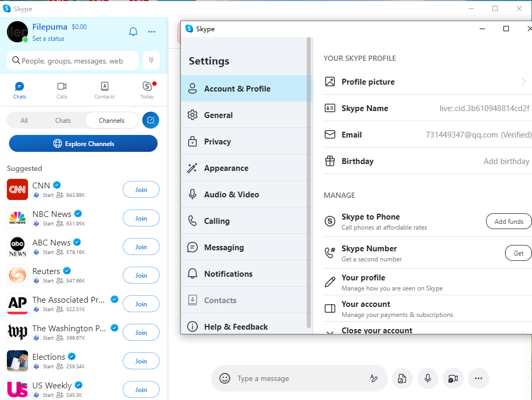532x400 pixels.
Task: Click the Skype to Phone icon
Action: pos(330,221)
